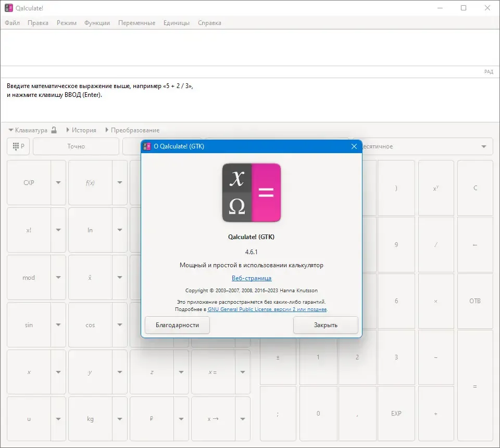The width and height of the screenshot is (500, 448).
Task: Expand the История section
Action: pyautogui.click(x=81, y=130)
